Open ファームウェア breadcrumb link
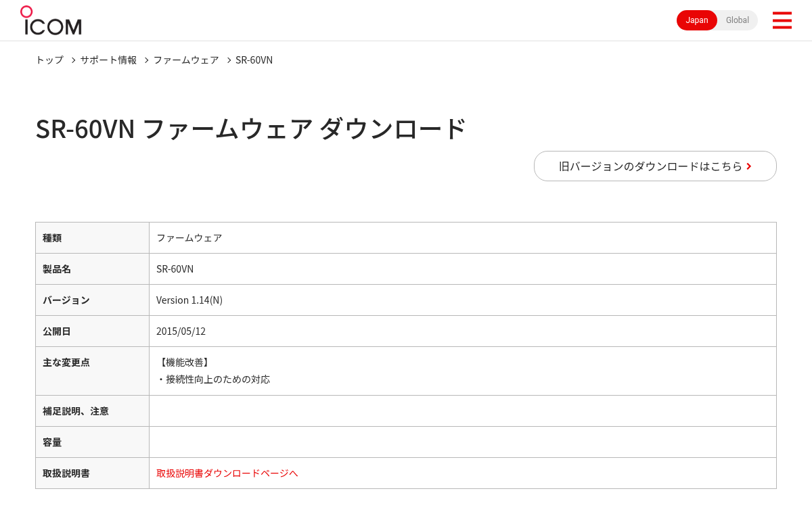This screenshot has width=812, height=512. (186, 60)
